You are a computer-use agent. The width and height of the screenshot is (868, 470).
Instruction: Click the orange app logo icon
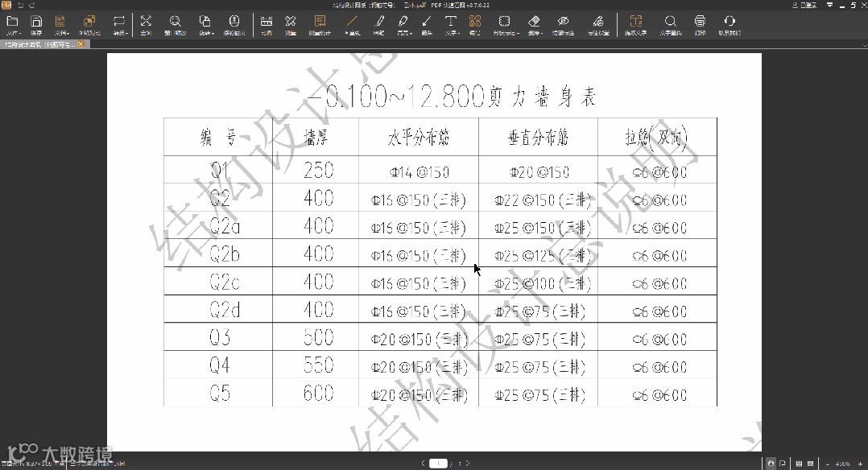point(6,5)
